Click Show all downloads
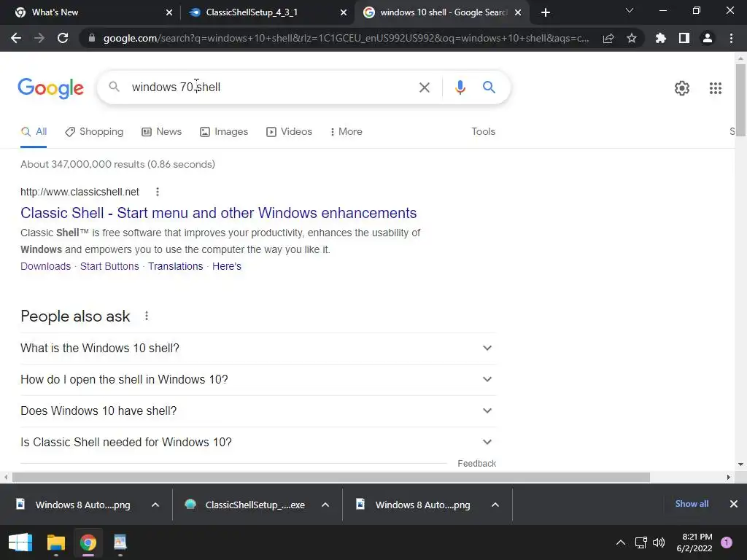The width and height of the screenshot is (747, 560). pyautogui.click(x=692, y=504)
